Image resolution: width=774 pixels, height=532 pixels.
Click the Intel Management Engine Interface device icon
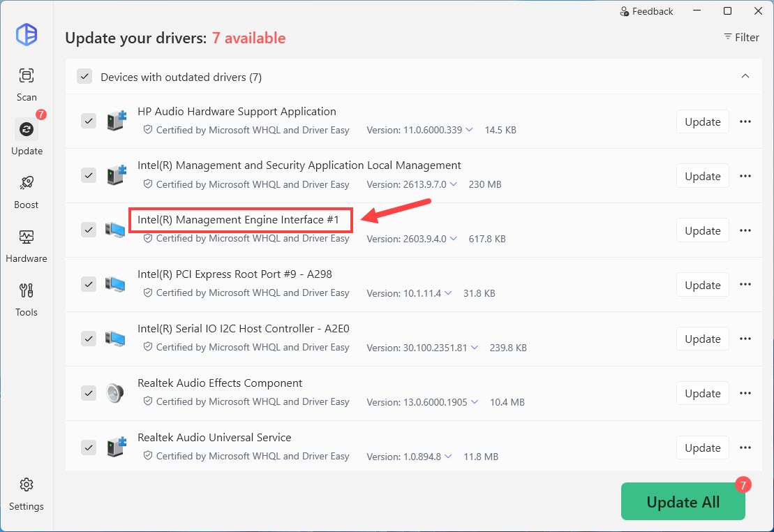click(x=115, y=230)
